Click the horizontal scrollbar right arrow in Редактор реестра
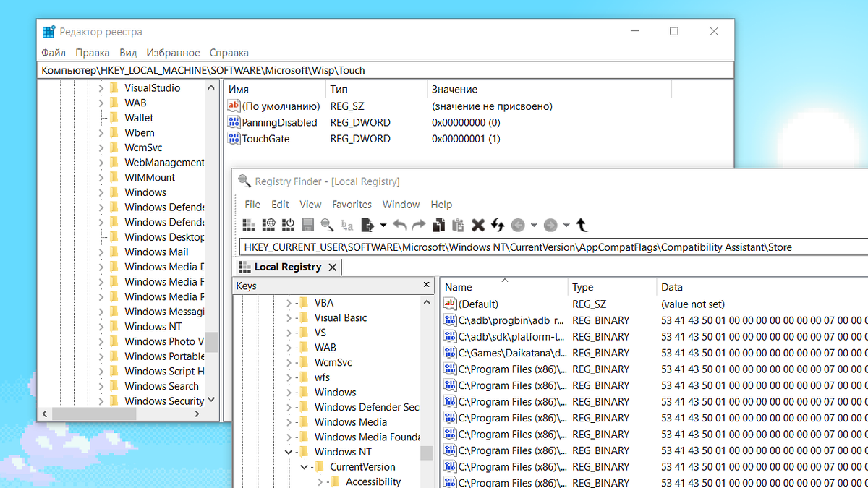The height and width of the screenshot is (488, 868). click(197, 414)
